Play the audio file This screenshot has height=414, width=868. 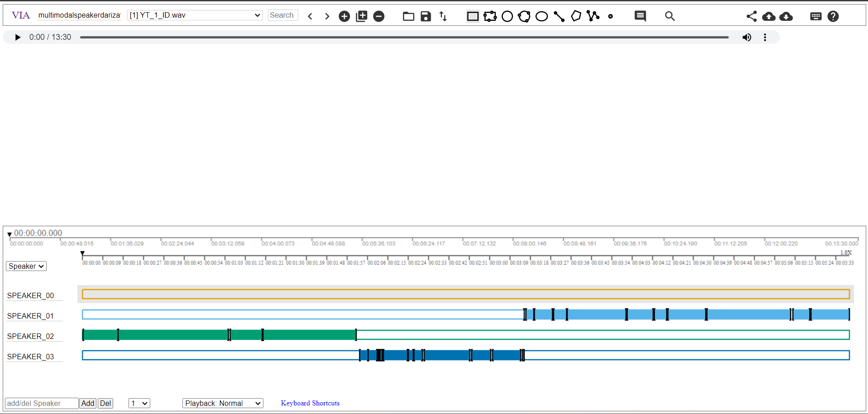pos(18,37)
